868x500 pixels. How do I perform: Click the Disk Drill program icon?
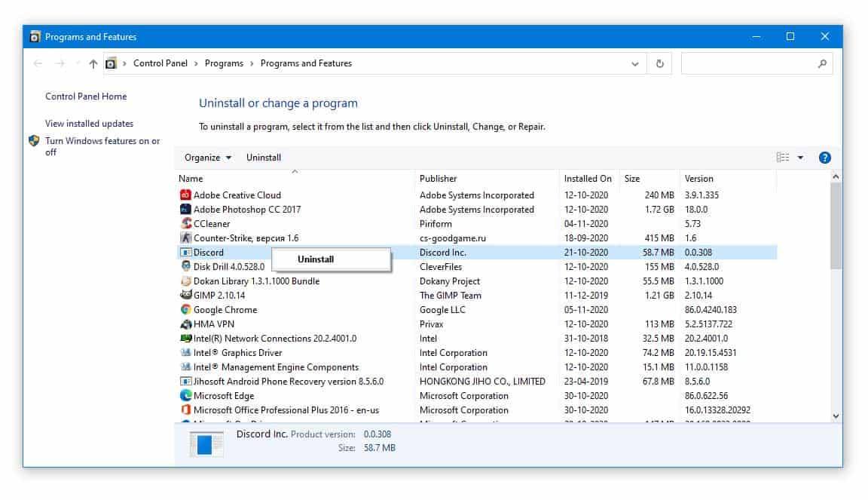(x=185, y=267)
